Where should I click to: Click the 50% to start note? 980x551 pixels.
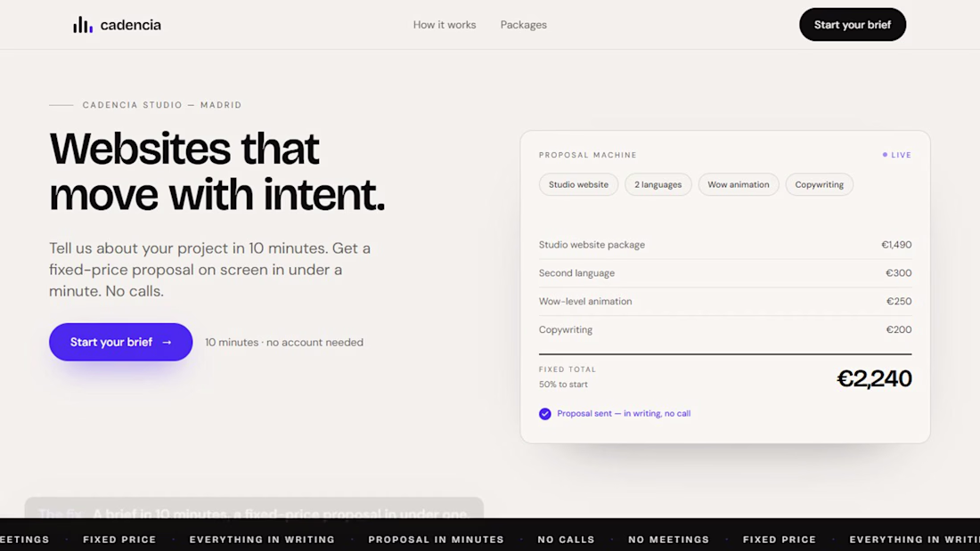563,385
